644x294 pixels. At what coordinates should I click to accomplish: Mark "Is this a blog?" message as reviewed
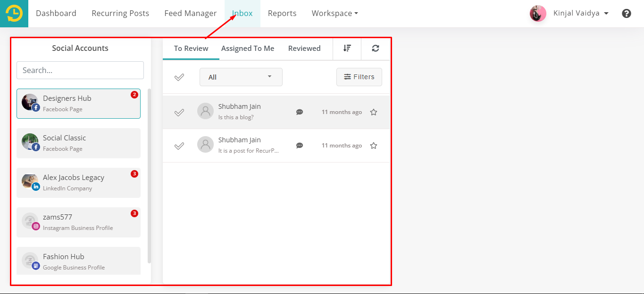click(179, 112)
